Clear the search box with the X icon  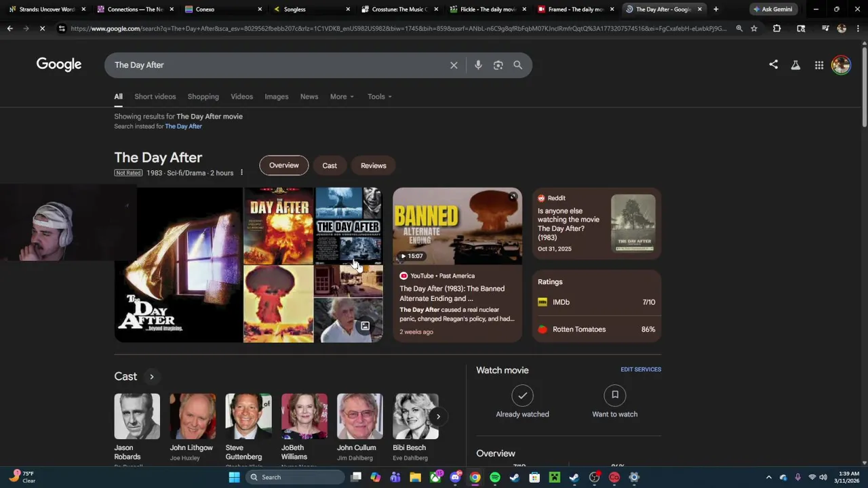coord(454,65)
